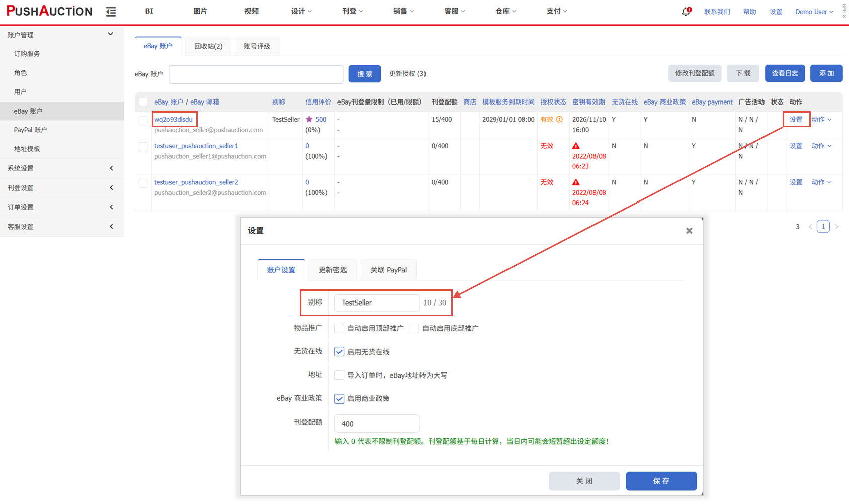The image size is (849, 504).
Task: Click the purple star feedback rating icon
Action: pos(309,119)
